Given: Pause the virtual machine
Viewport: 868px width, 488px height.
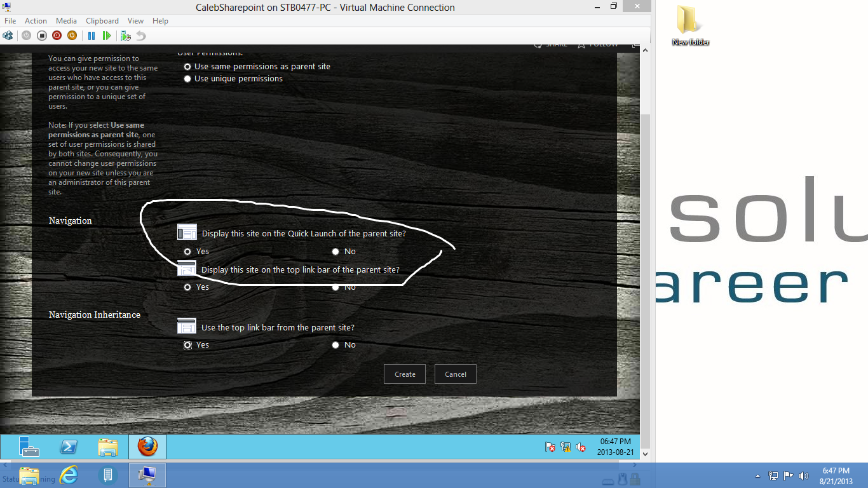Looking at the screenshot, I should pos(92,36).
